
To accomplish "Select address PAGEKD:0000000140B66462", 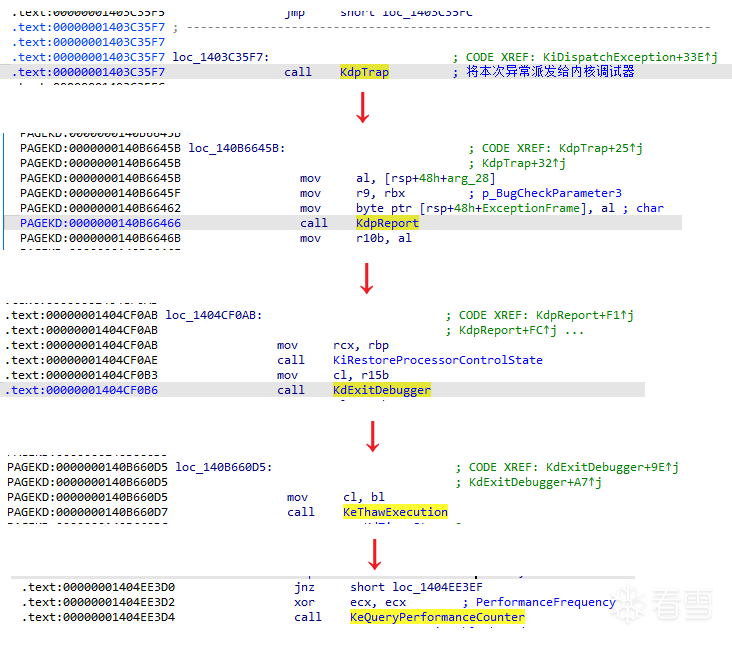I will click(x=100, y=208).
